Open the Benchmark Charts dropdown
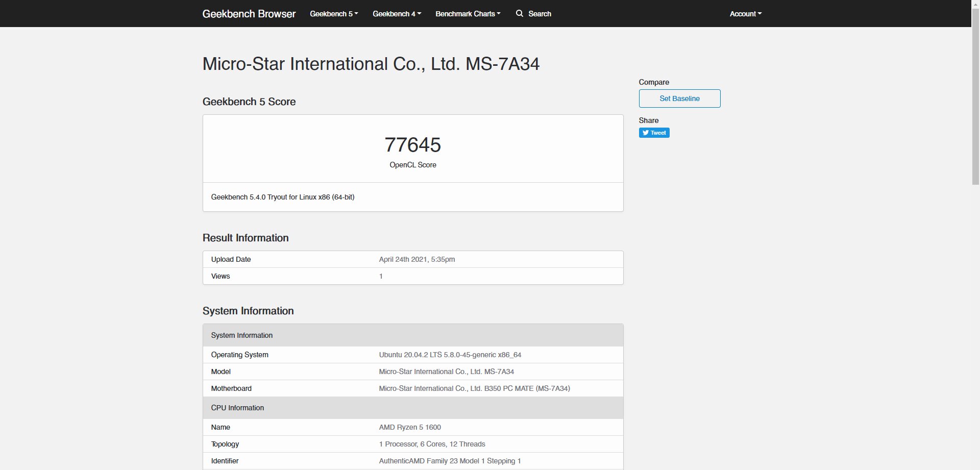This screenshot has width=980, height=470. click(x=468, y=14)
